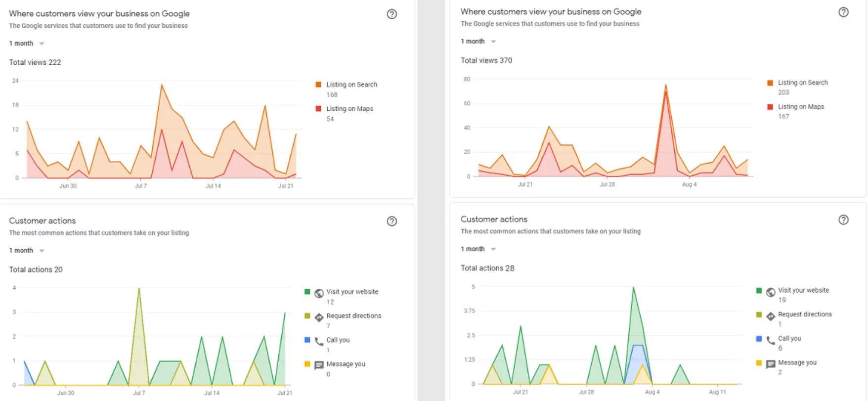This screenshot has width=868, height=401.
Task: Click help icon in the 222 total views panel
Action: (391, 14)
